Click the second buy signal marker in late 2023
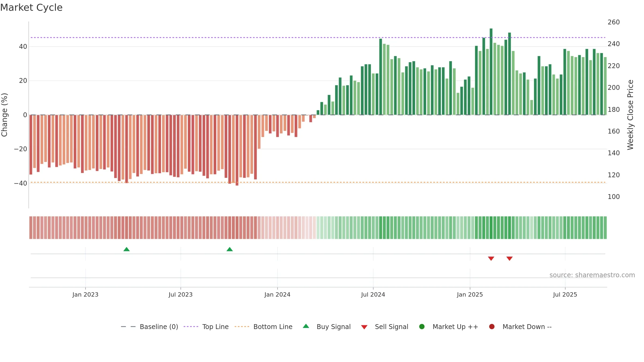The width and height of the screenshot is (644, 362). coord(230,249)
